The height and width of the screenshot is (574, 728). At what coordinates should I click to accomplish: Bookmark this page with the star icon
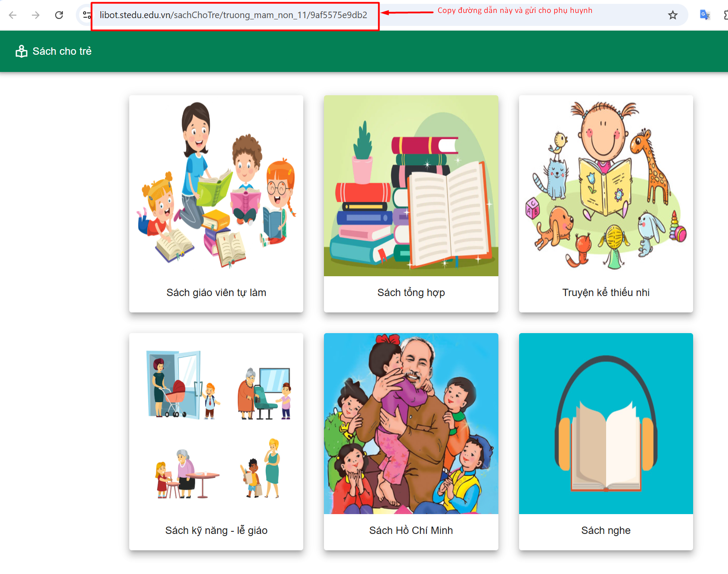[672, 16]
